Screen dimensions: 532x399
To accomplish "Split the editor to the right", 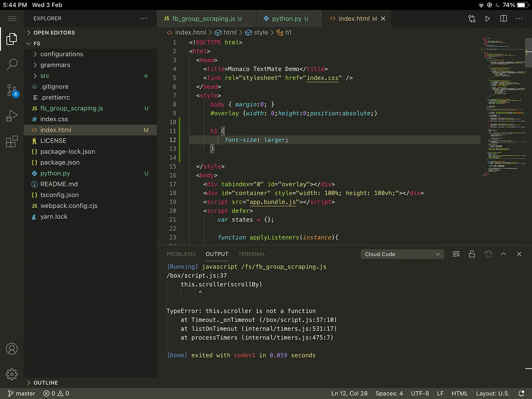I will tap(503, 19).
